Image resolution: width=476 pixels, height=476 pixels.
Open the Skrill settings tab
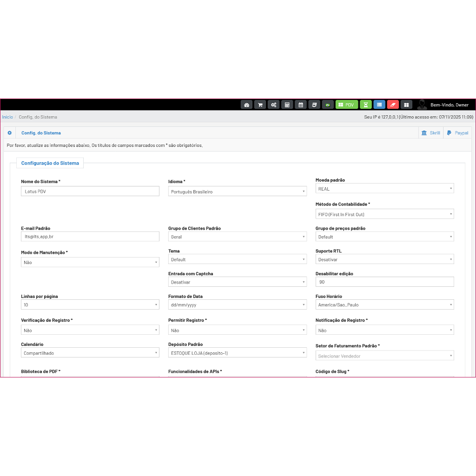click(x=430, y=133)
